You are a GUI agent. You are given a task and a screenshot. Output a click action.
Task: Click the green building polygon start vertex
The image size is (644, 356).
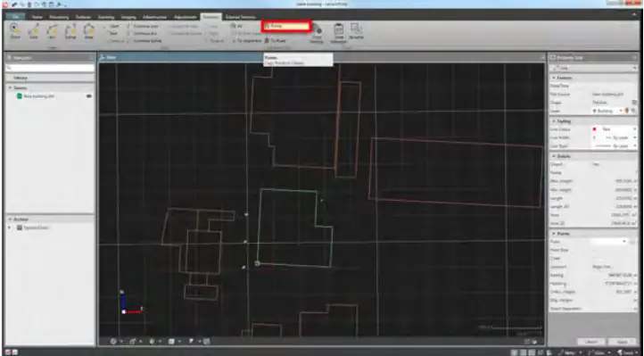point(257,263)
